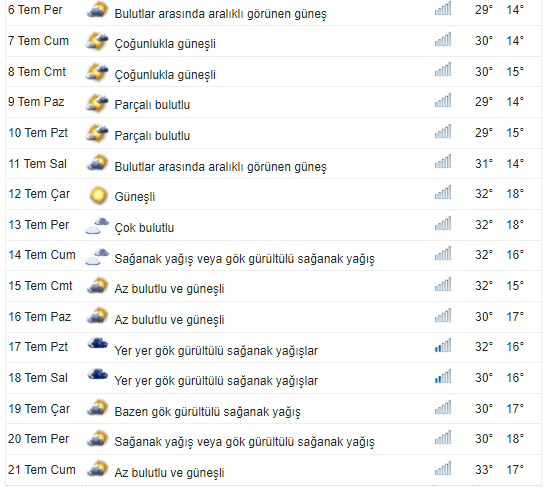546x498 pixels.
Task: Select the date text '18 Tem Sal'
Action: (x=38, y=378)
